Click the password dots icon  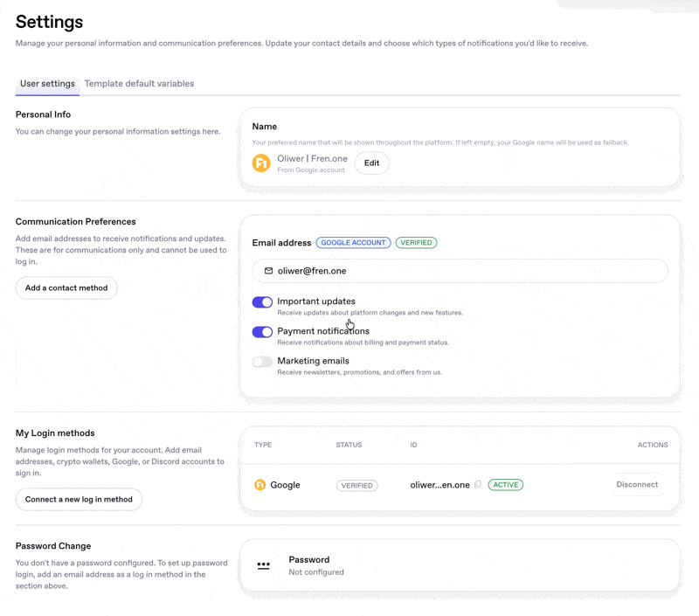[264, 565]
